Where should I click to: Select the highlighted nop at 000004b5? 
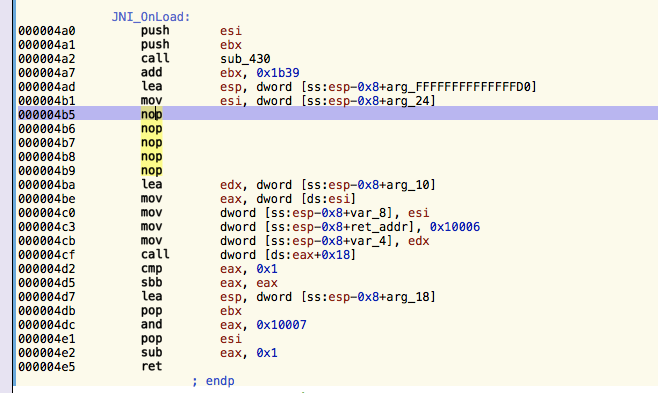coord(151,114)
